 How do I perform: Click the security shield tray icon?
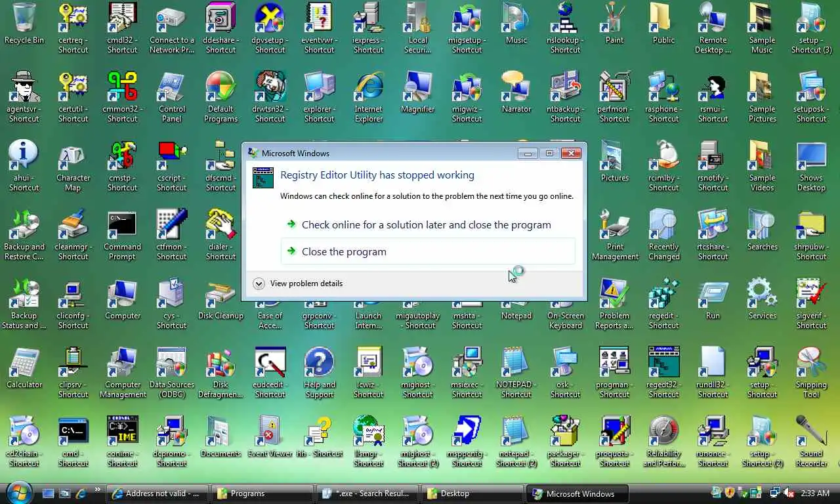(x=729, y=493)
